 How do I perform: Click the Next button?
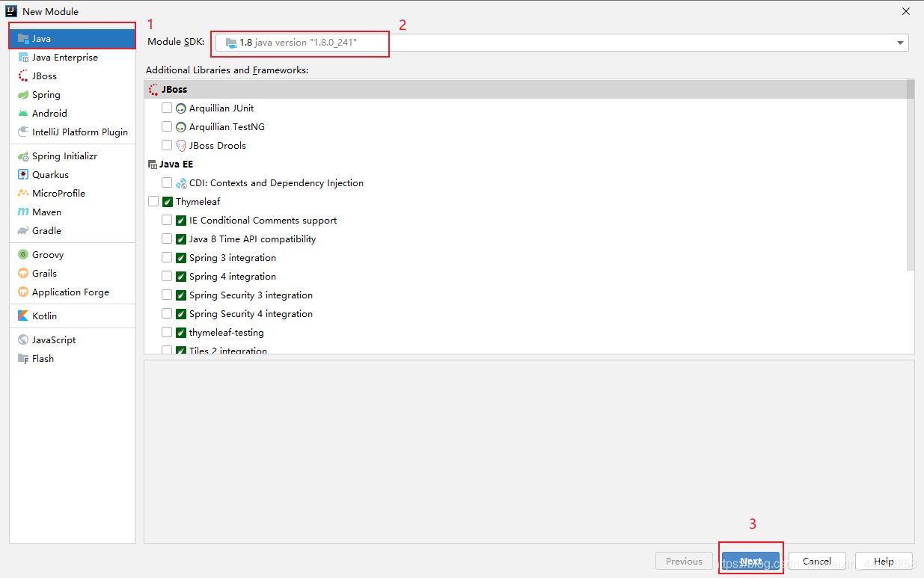(751, 561)
